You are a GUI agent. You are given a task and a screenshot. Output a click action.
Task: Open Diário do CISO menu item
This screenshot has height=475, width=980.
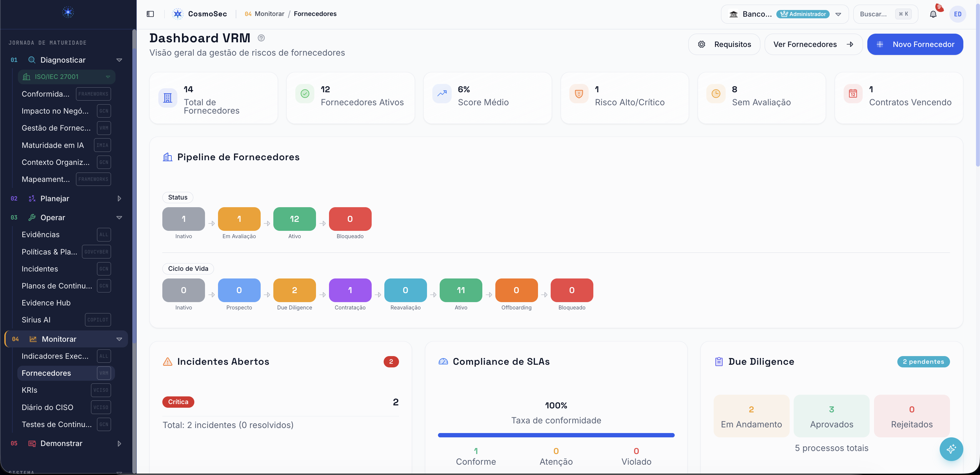[66, 407]
